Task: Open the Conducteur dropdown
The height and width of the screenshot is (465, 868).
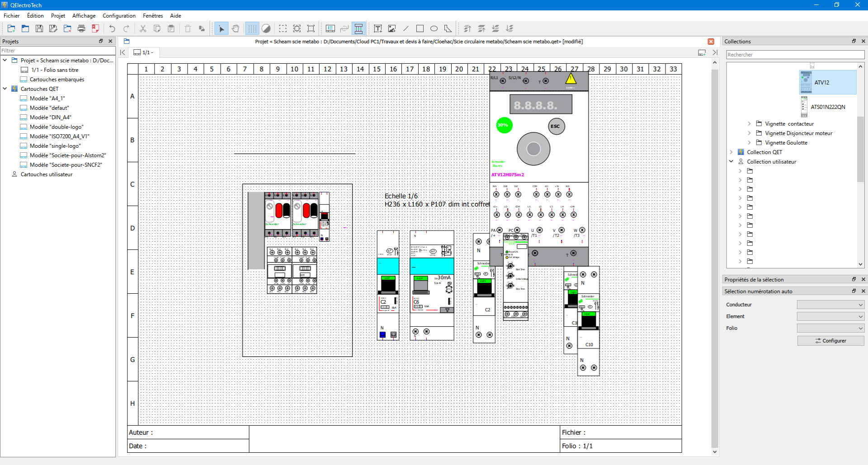Action: 830,305
